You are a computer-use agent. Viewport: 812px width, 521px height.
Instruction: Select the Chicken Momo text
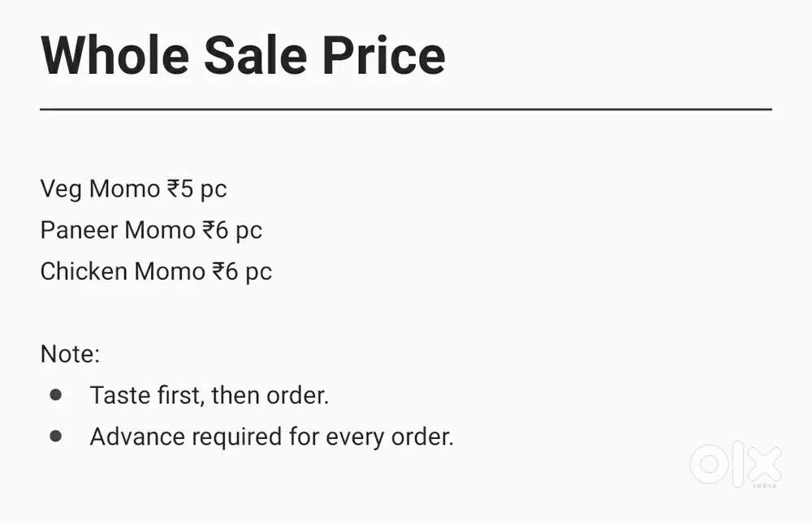[123, 271]
